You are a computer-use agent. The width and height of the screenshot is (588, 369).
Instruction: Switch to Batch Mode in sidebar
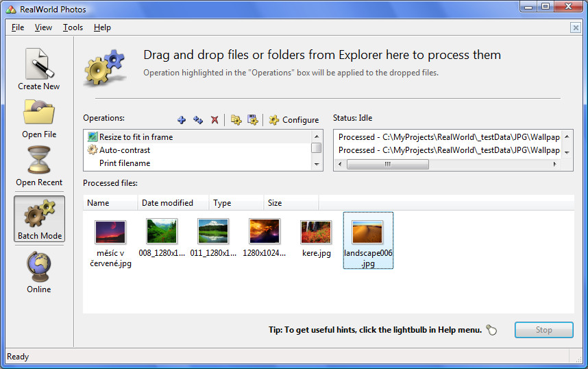39,219
